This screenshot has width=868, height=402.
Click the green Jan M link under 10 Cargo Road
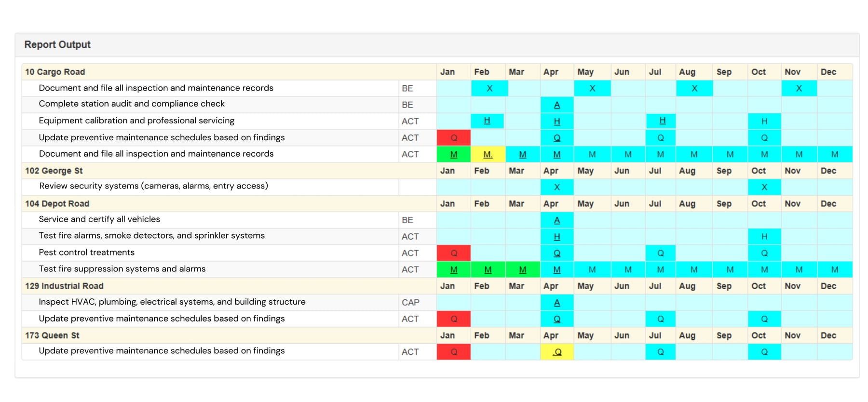454,154
